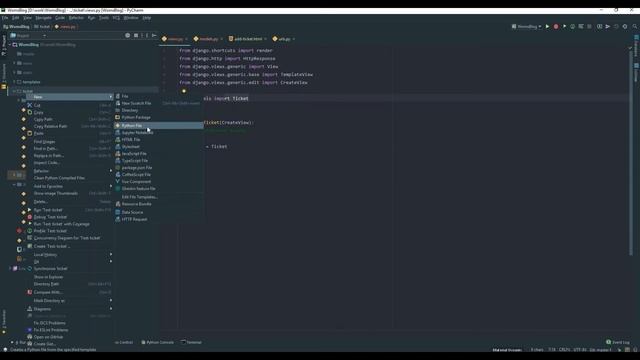The width and height of the screenshot is (640, 360).
Task: Create a new Data Source
Action: [x=159, y=212]
